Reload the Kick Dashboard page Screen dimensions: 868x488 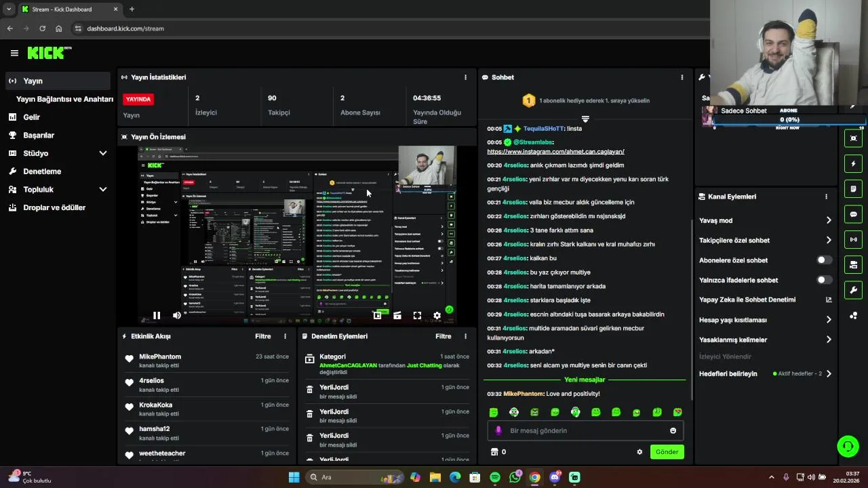[x=42, y=28]
